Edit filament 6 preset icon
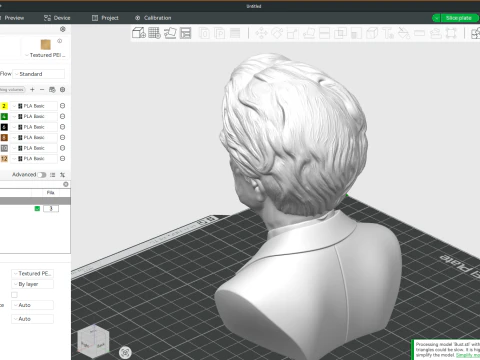The image size is (480, 360). pyautogui.click(x=62, y=127)
